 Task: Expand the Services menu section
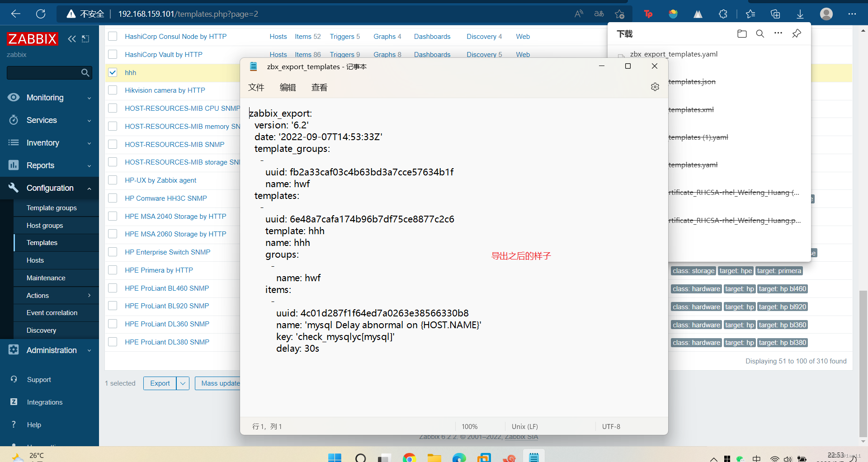[49, 120]
